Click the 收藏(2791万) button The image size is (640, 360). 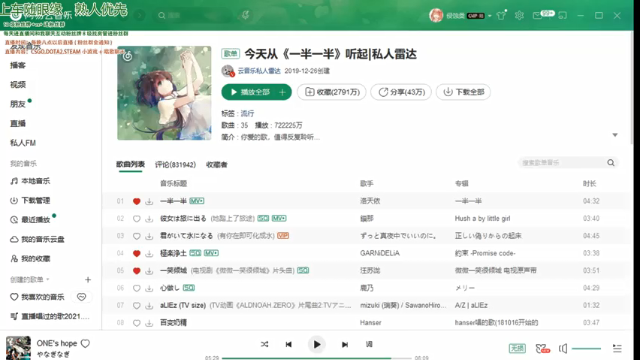click(331, 92)
